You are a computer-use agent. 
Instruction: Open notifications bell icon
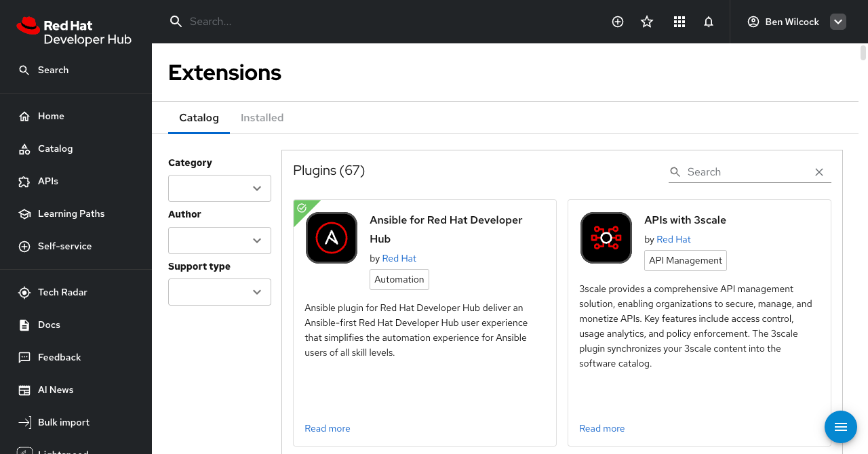coord(709,22)
